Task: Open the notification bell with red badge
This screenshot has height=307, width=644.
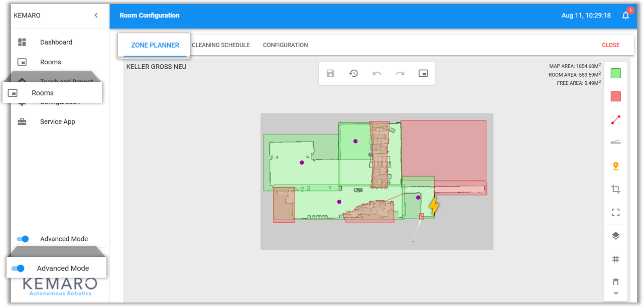Action: click(625, 16)
